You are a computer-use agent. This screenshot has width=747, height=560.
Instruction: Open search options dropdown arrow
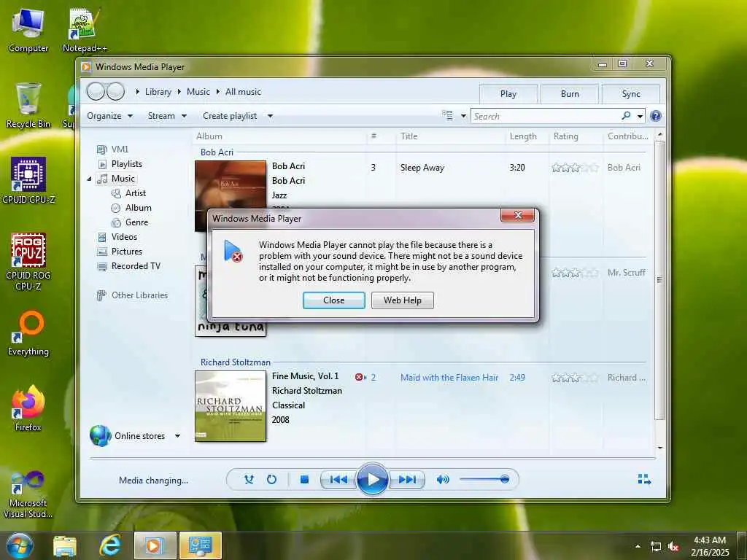[x=640, y=116]
